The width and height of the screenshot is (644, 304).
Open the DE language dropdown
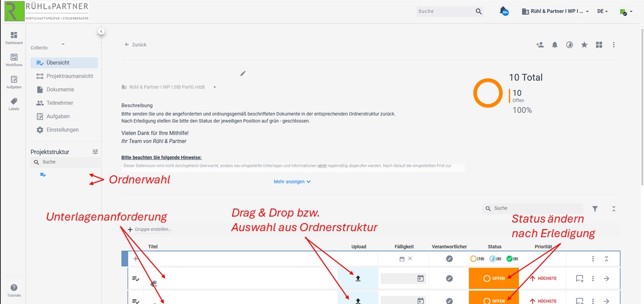pyautogui.click(x=602, y=11)
